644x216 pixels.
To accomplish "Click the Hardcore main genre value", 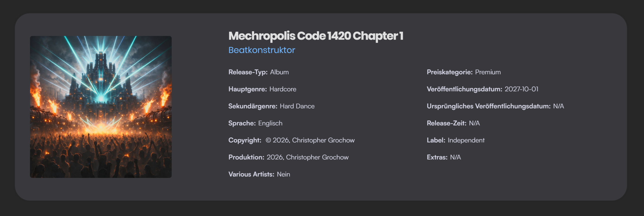I will [283, 89].
